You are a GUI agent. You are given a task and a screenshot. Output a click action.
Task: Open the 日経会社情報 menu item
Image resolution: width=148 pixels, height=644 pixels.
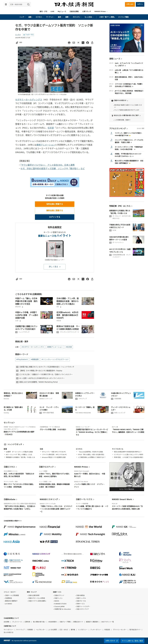pos(74,11)
